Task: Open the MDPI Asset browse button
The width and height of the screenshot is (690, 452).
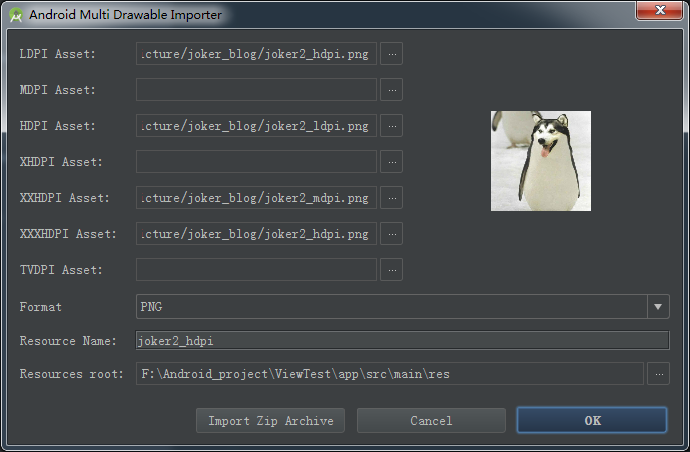Action: 392,90
